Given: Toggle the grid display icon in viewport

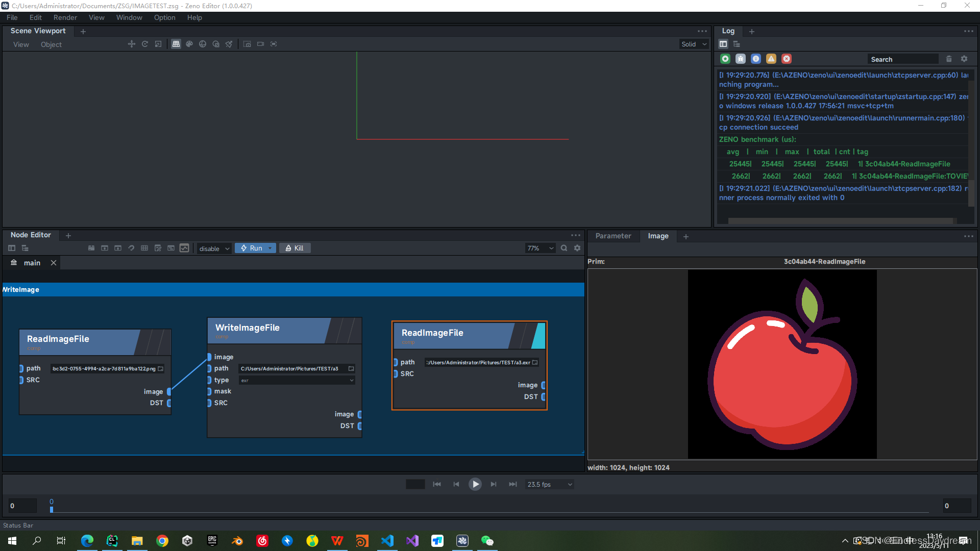Looking at the screenshot, I should point(176,44).
